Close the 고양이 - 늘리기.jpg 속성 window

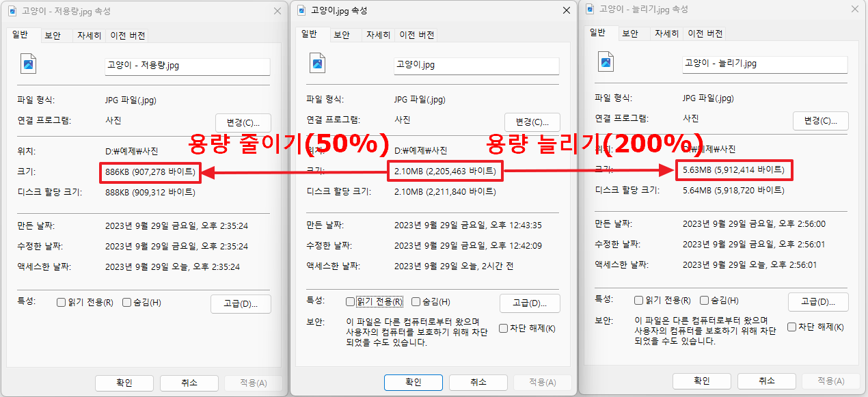pyautogui.click(x=854, y=10)
